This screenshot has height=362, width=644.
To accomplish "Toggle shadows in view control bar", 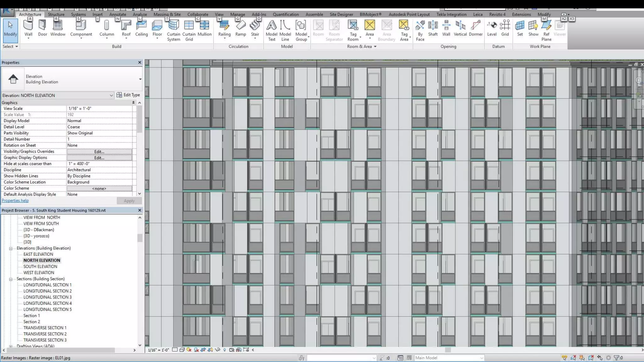I will (x=196, y=350).
